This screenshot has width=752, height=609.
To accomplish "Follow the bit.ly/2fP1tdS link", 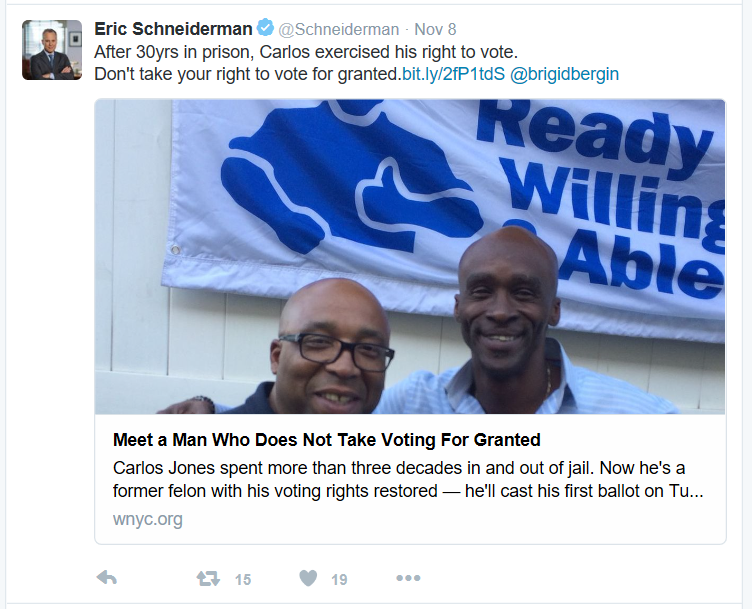I will [x=453, y=74].
